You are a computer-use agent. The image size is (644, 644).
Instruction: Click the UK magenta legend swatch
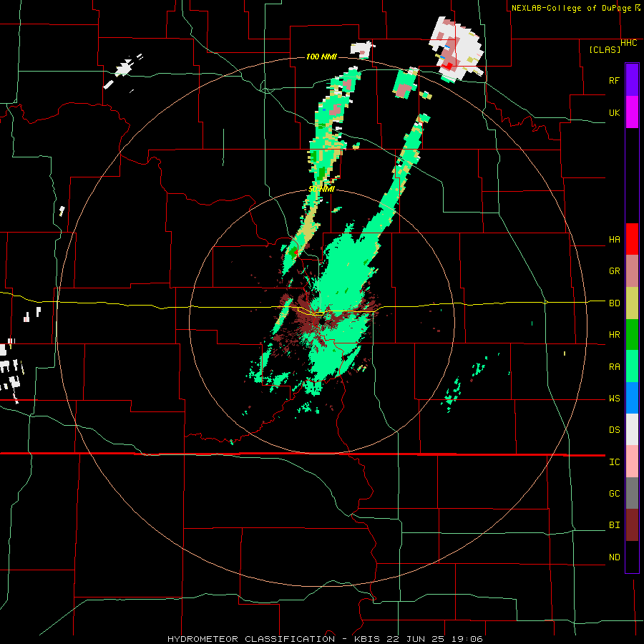click(632, 112)
